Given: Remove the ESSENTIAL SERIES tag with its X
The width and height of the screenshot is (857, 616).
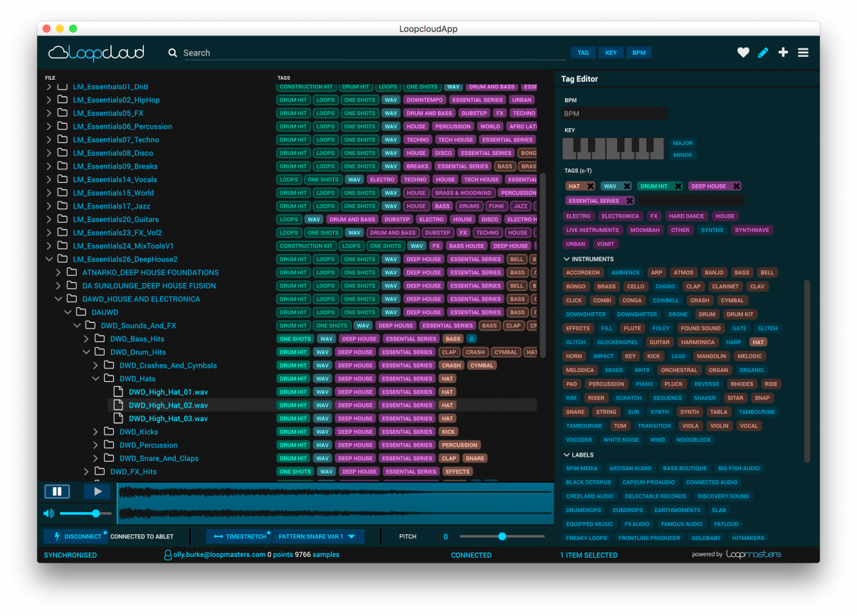Looking at the screenshot, I should click(629, 201).
